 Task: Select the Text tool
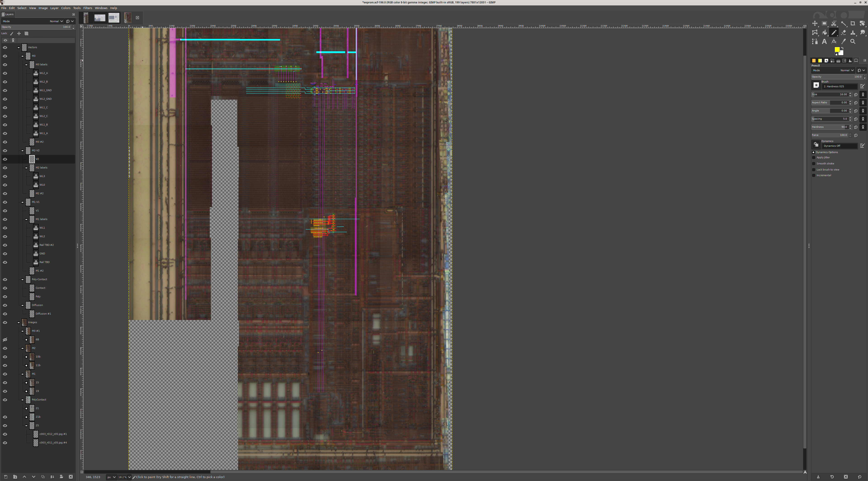824,41
